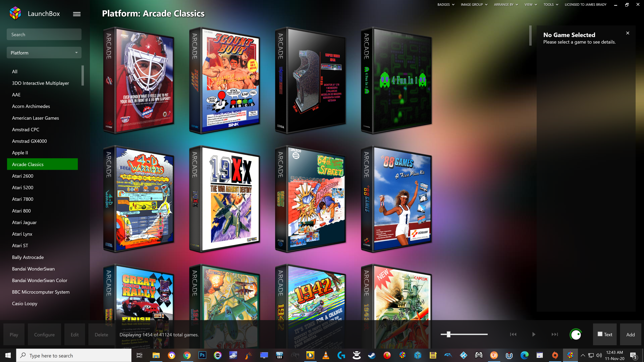644x362 pixels.
Task: Select the 64th Street game box
Action: [x=310, y=199]
